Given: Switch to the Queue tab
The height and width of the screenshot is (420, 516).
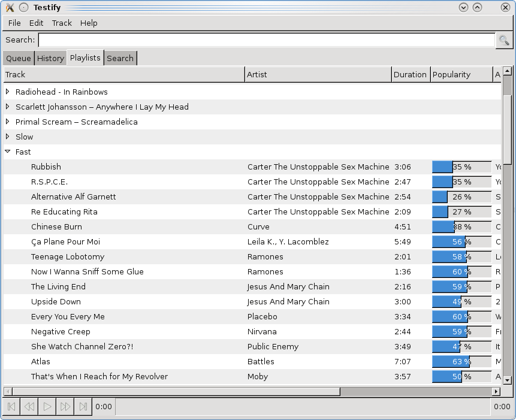Looking at the screenshot, I should (x=18, y=58).
